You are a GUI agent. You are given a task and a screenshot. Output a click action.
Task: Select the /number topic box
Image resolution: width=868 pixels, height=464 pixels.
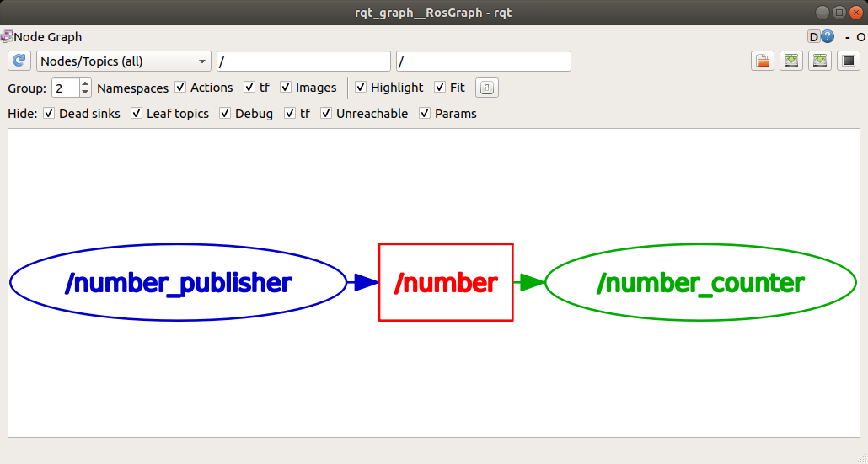[x=446, y=282]
